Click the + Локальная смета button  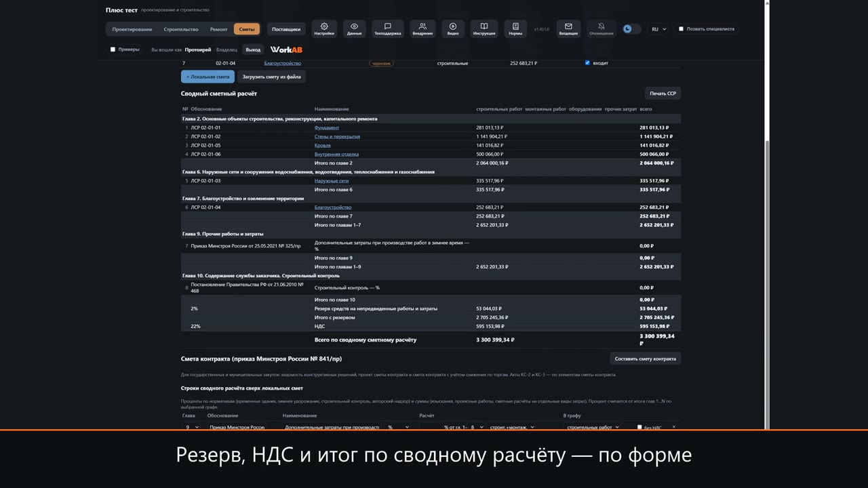point(208,77)
